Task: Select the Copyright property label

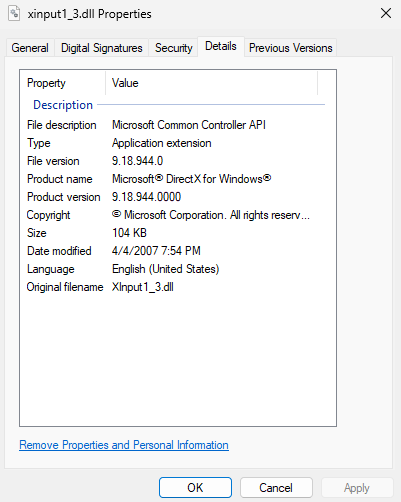Action: point(48,215)
